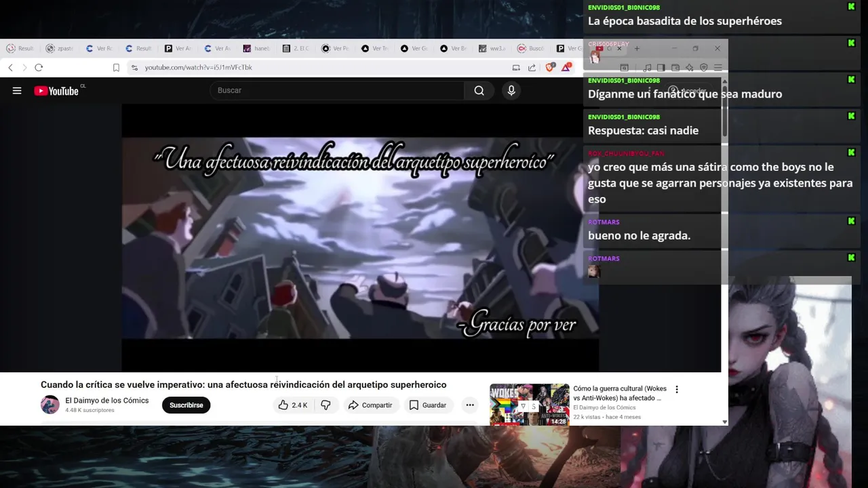Viewport: 868px width, 488px height.
Task: Click the wallet icon in browser toolbar
Action: 675,68
